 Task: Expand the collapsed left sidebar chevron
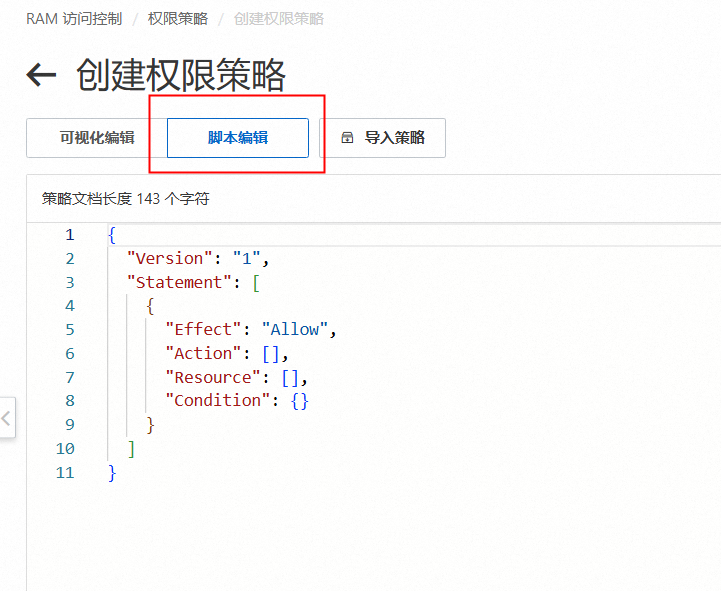(6, 419)
